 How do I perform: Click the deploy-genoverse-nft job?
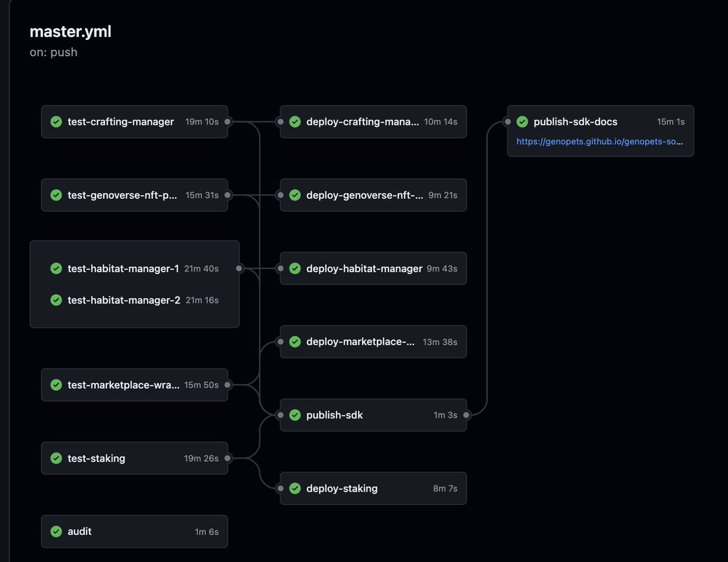point(373,195)
